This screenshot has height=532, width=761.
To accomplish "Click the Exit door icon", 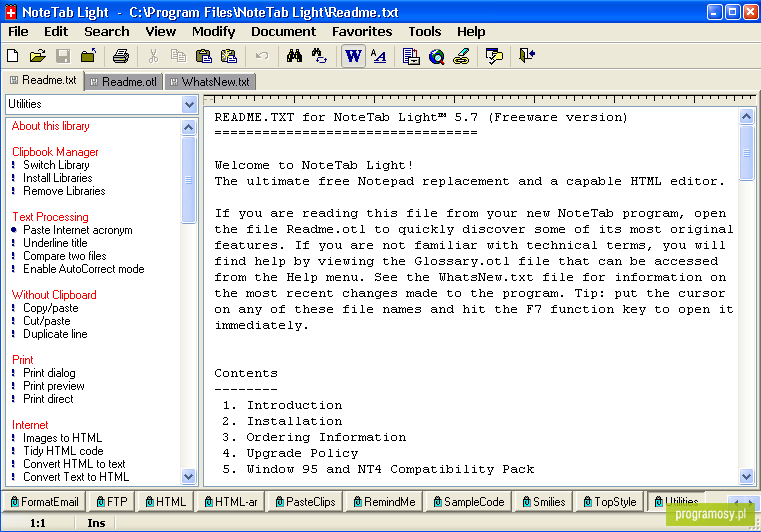I will (527, 56).
